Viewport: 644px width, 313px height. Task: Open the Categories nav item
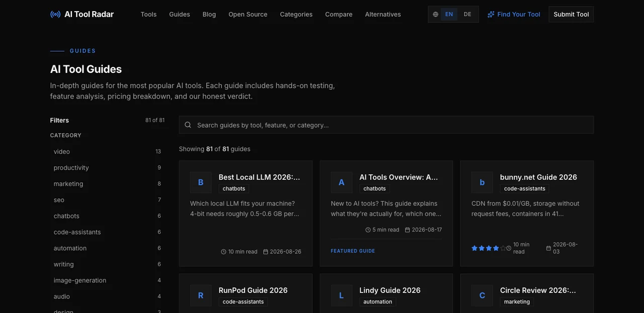(x=296, y=14)
